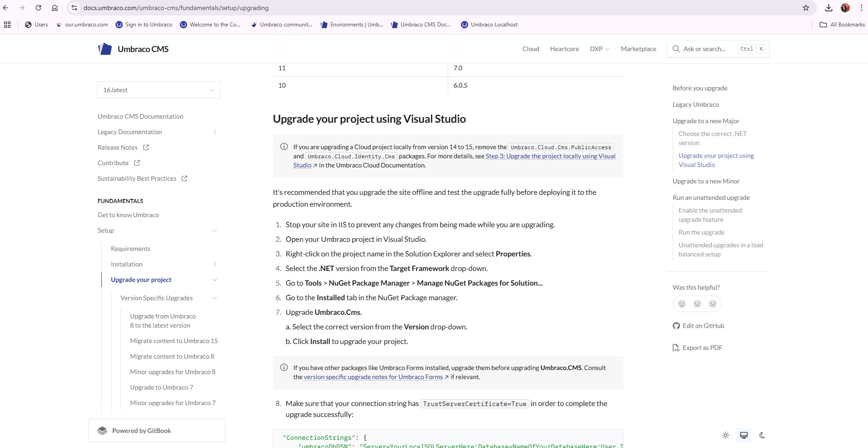Click the Ask or search field
Image resolution: width=868 pixels, height=448 pixels.
coord(704,49)
